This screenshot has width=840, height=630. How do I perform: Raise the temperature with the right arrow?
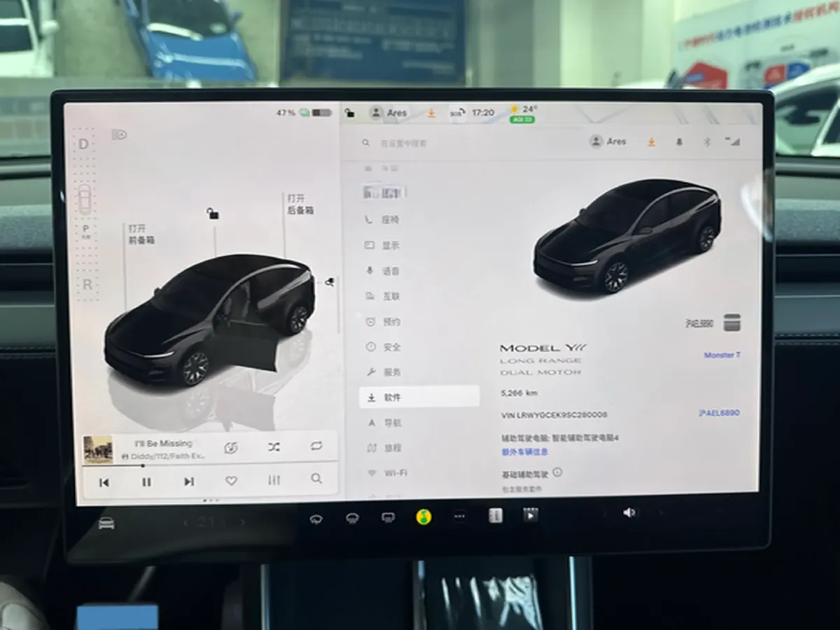[x=243, y=522]
